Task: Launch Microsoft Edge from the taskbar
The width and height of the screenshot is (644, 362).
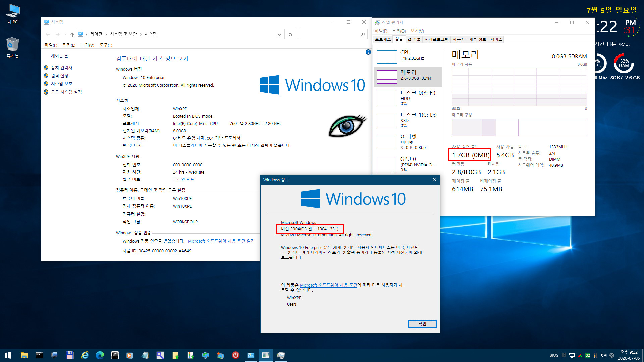Action: pyautogui.click(x=100, y=355)
